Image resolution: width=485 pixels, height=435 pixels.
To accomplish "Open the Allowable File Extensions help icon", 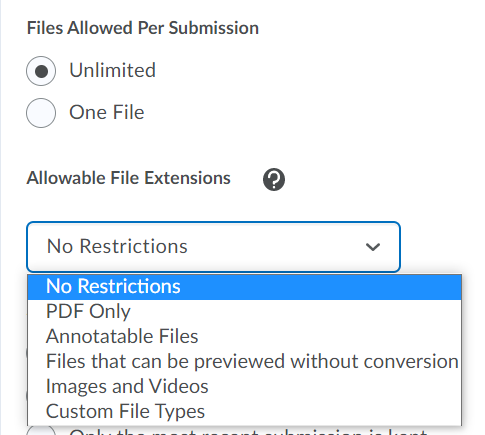I will coord(274,179).
